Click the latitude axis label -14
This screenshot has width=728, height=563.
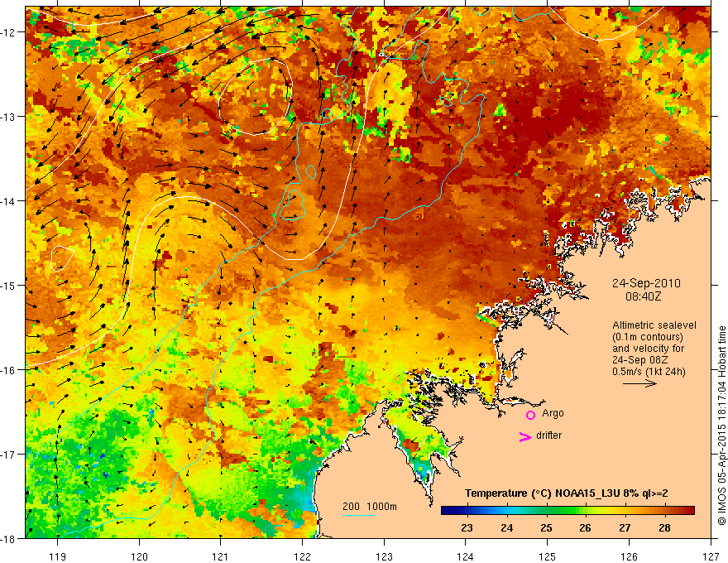pos(8,201)
